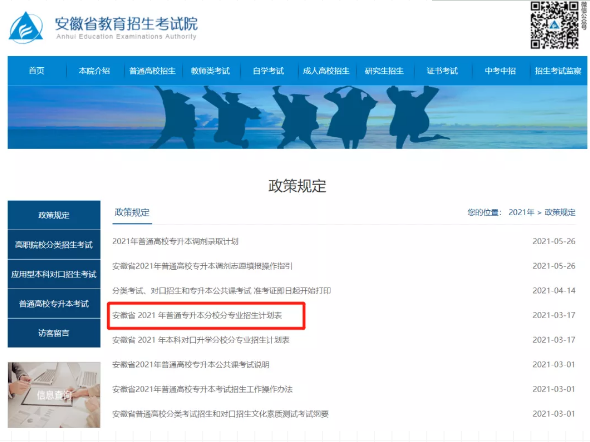Open 中考中招 navigation item

500,71
